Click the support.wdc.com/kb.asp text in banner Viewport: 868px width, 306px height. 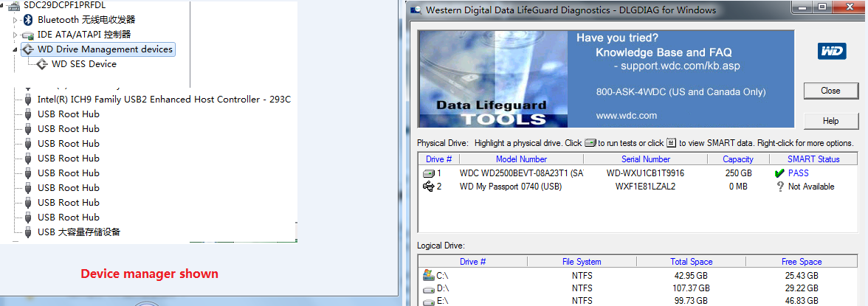click(680, 66)
